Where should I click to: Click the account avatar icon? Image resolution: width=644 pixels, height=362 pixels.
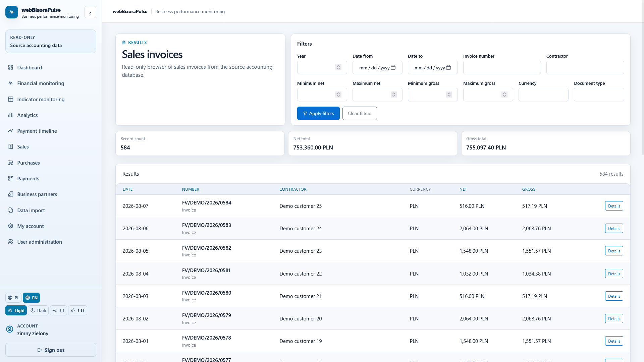point(10,329)
